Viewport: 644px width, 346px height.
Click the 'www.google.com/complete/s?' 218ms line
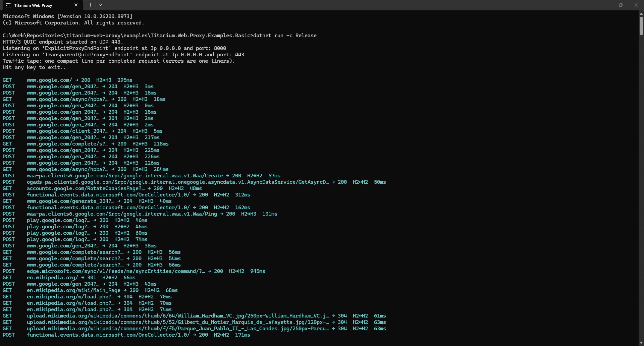(x=86, y=144)
